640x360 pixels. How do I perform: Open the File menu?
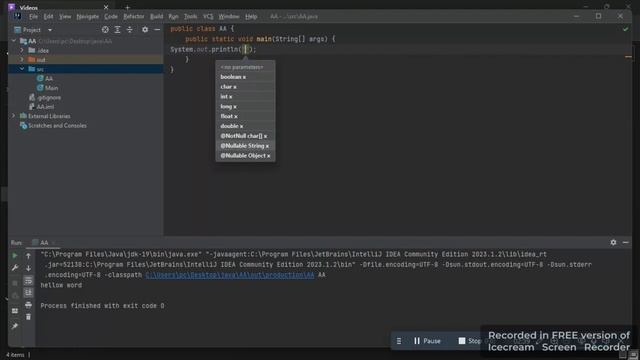[33, 17]
